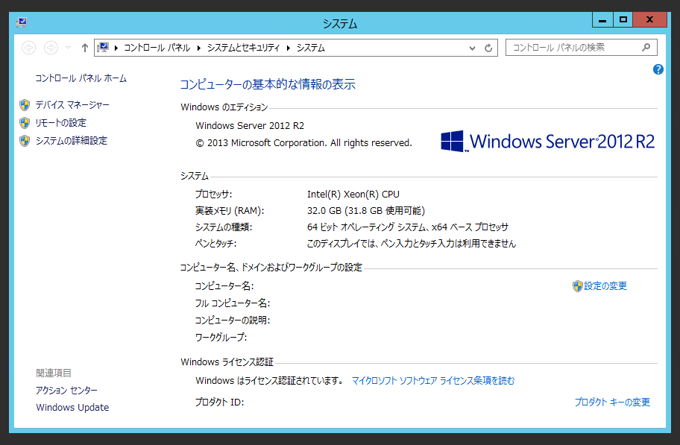680x445 pixels.
Task: Open the recent locations dropdown arrow
Action: pyautogui.click(x=68, y=48)
